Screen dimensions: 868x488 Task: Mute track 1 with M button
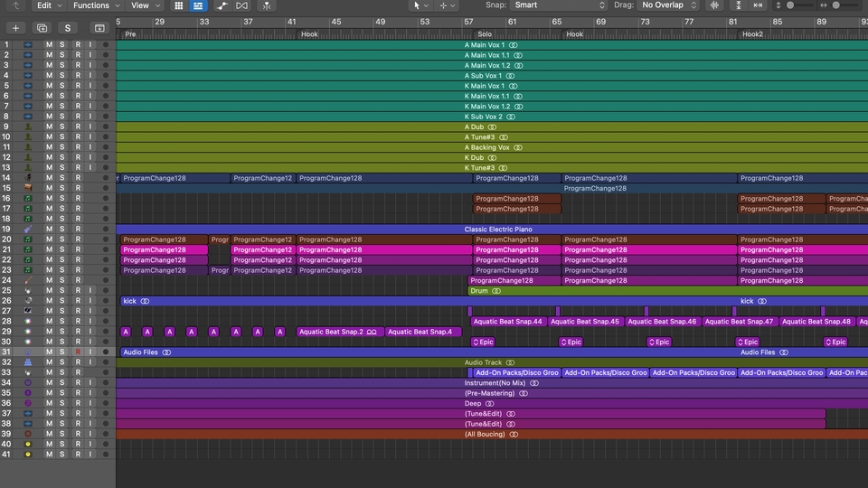(x=50, y=44)
